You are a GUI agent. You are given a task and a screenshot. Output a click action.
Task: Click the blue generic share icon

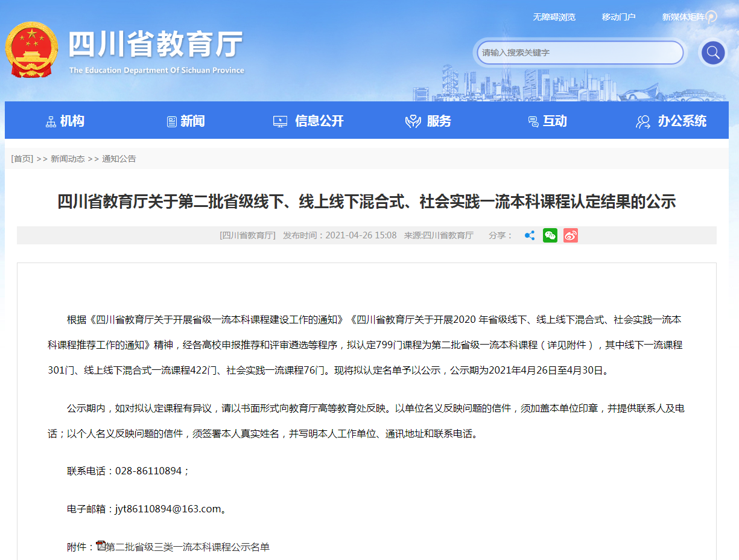[530, 235]
